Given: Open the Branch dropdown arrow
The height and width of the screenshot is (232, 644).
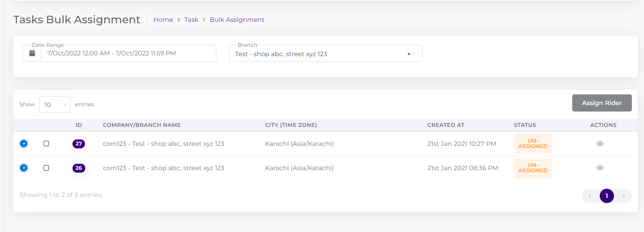Looking at the screenshot, I should (414, 54).
